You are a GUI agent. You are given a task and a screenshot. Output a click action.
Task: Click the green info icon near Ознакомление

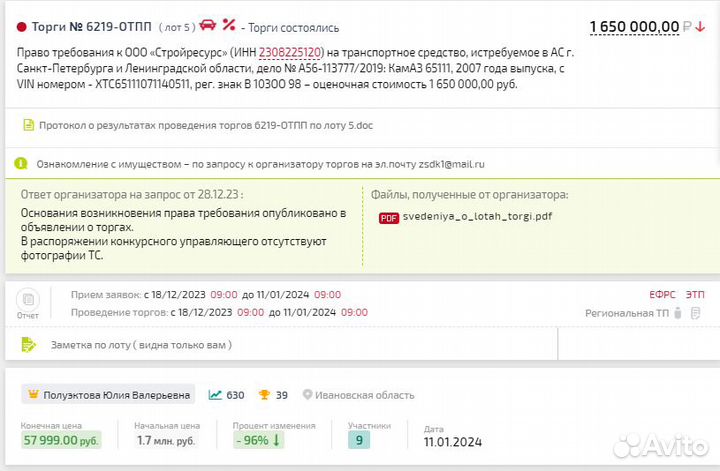coord(21,163)
